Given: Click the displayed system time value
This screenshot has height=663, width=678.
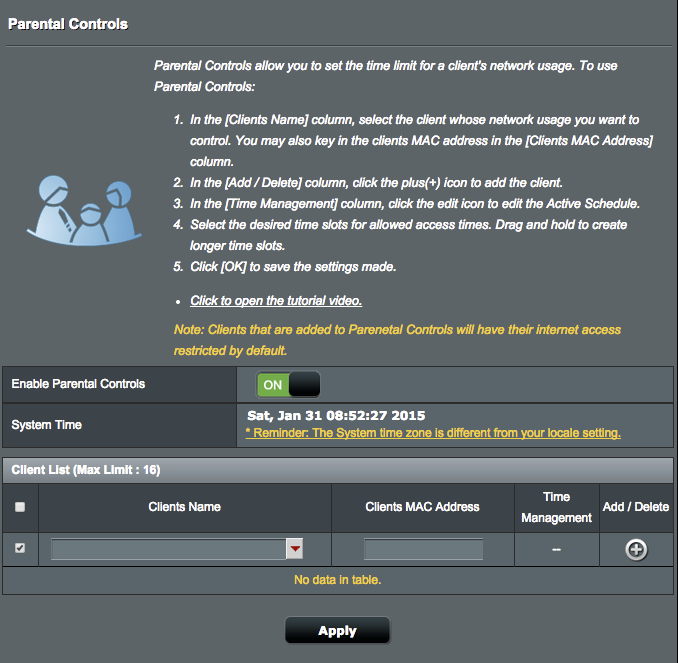Looking at the screenshot, I should pyautogui.click(x=336, y=416).
